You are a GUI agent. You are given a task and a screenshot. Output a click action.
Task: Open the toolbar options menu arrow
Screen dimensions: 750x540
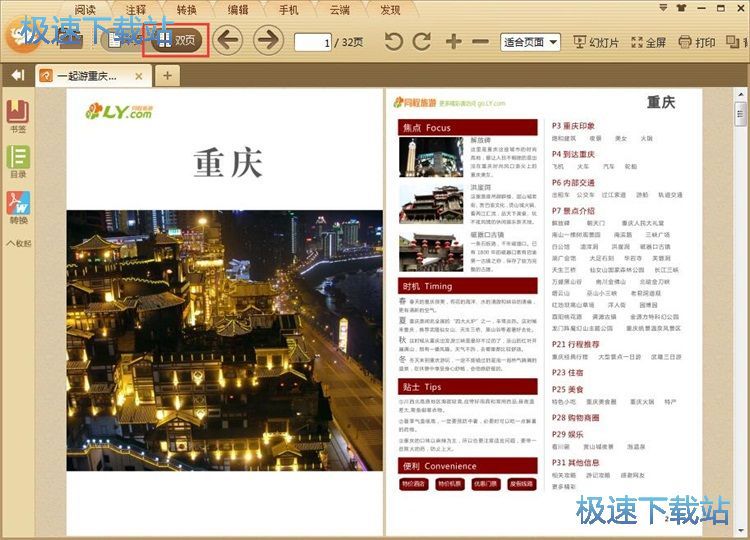coord(663,8)
